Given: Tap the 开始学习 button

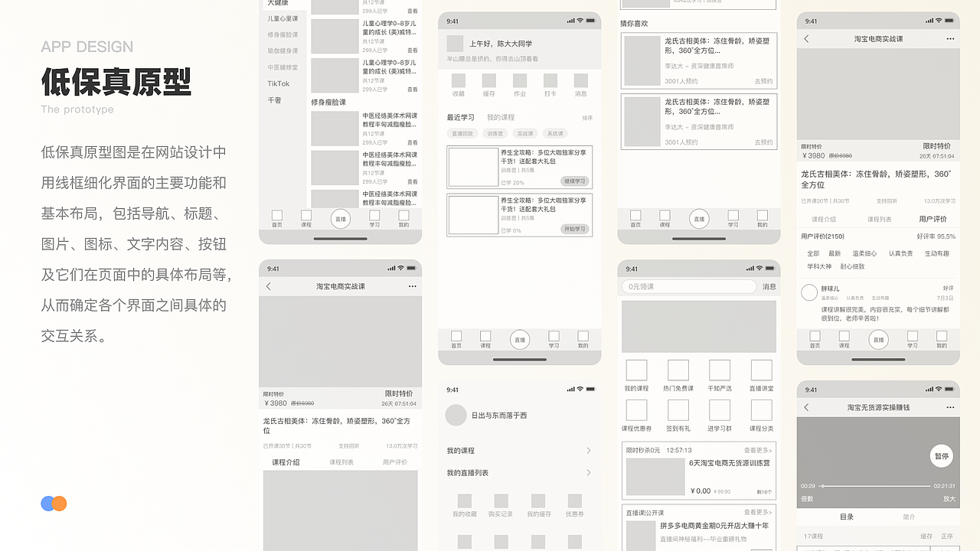Looking at the screenshot, I should pos(574,229).
